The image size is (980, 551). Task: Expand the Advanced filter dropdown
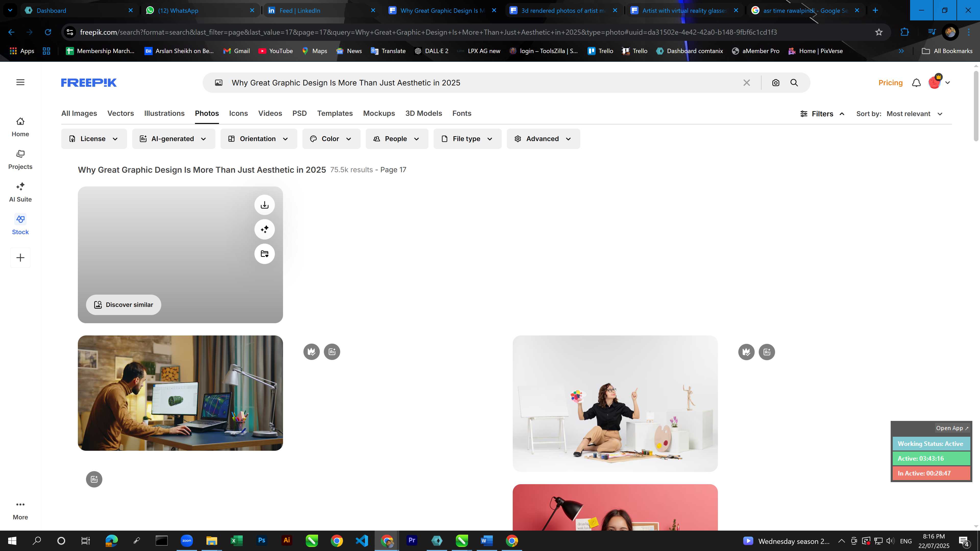coord(543,139)
